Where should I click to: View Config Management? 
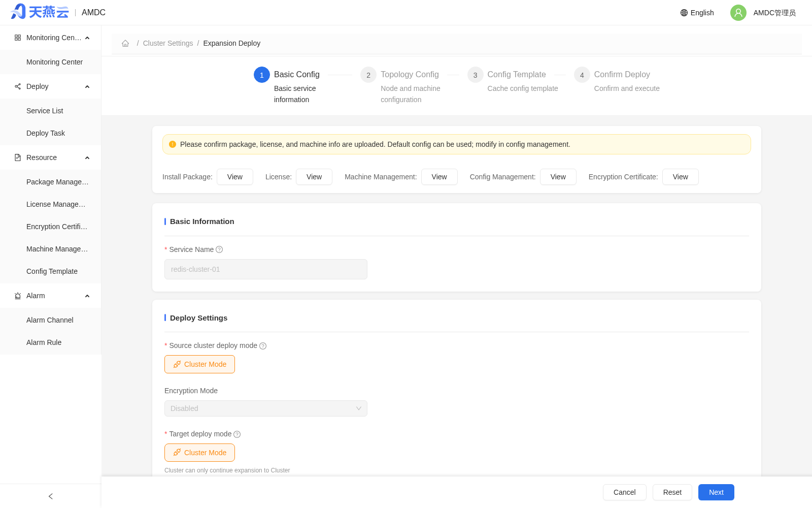[x=558, y=177]
